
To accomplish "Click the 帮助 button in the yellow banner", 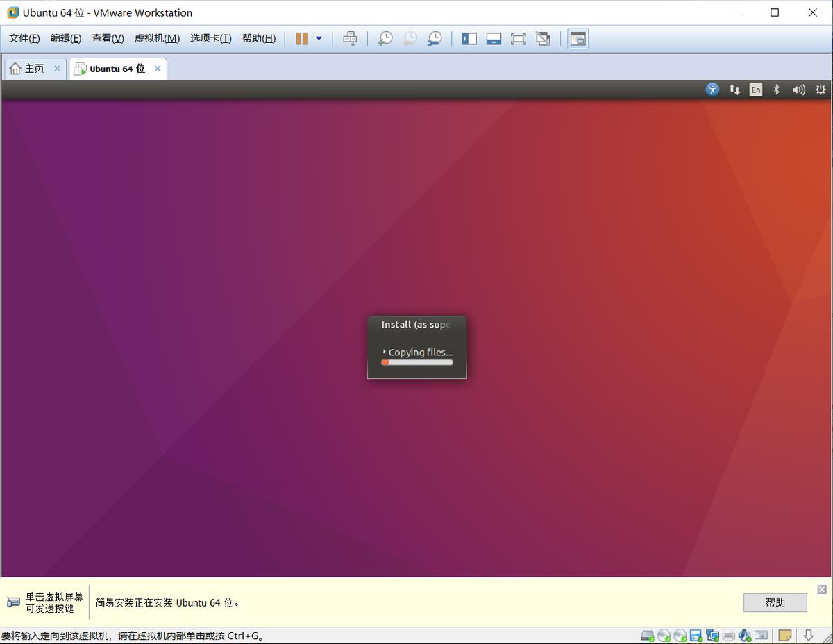I will click(x=775, y=602).
